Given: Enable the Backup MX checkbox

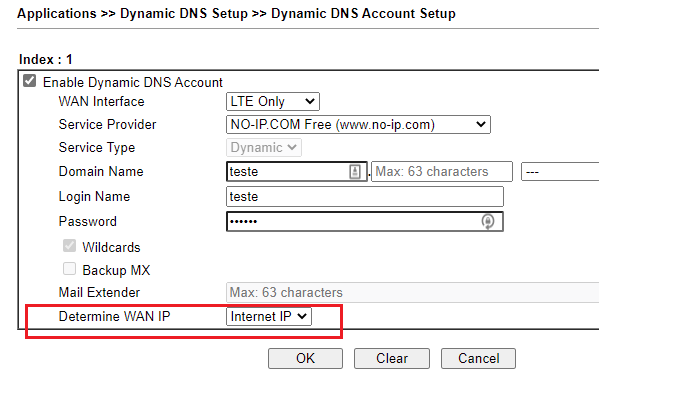Looking at the screenshot, I should tap(69, 268).
